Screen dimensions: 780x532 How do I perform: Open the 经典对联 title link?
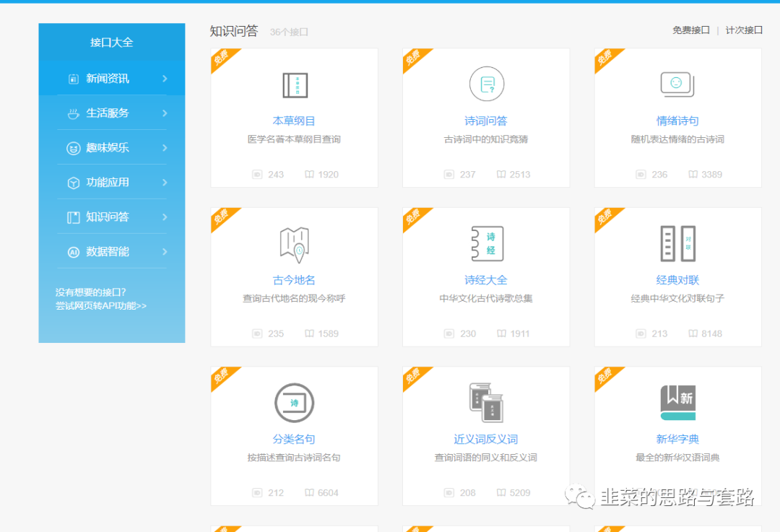pyautogui.click(x=677, y=280)
